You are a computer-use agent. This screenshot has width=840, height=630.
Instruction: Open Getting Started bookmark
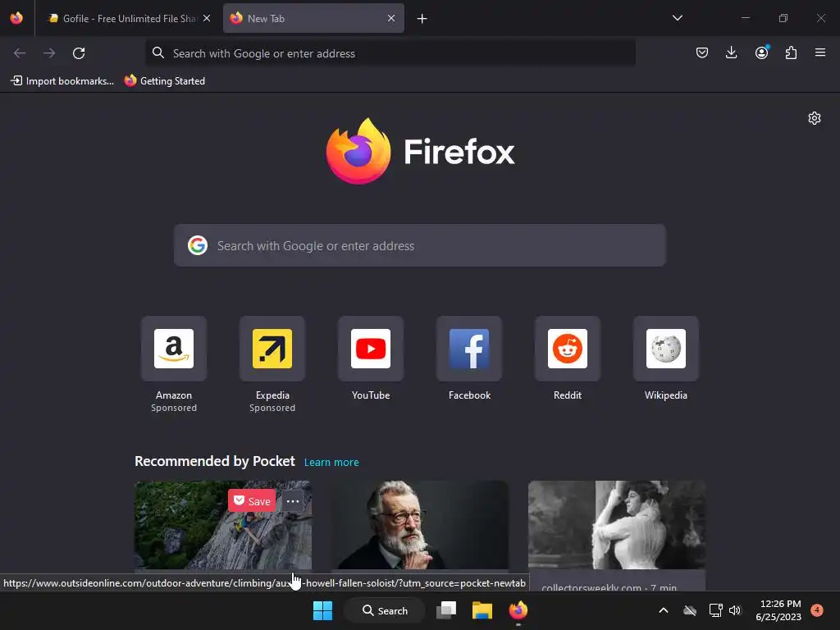pyautogui.click(x=165, y=81)
